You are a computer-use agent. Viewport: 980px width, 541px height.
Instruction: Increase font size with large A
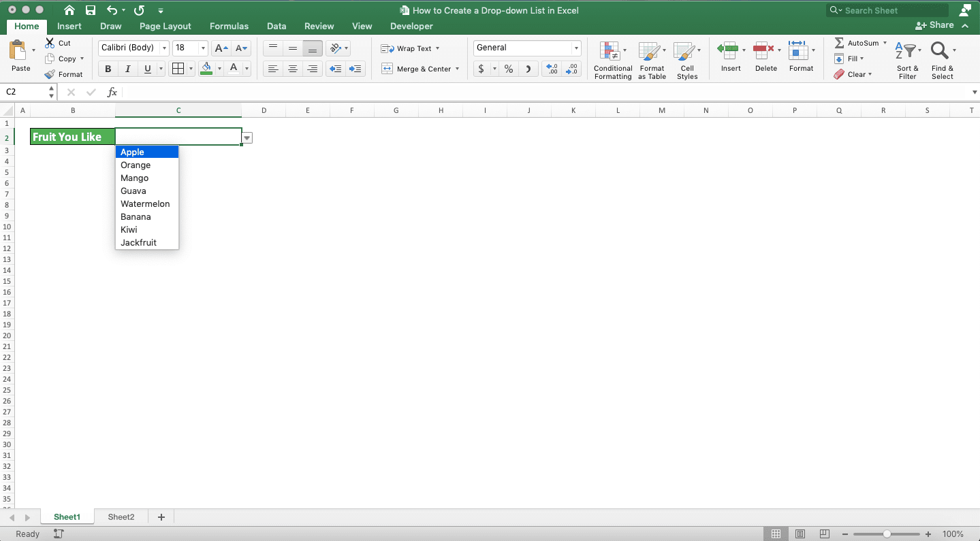click(221, 48)
